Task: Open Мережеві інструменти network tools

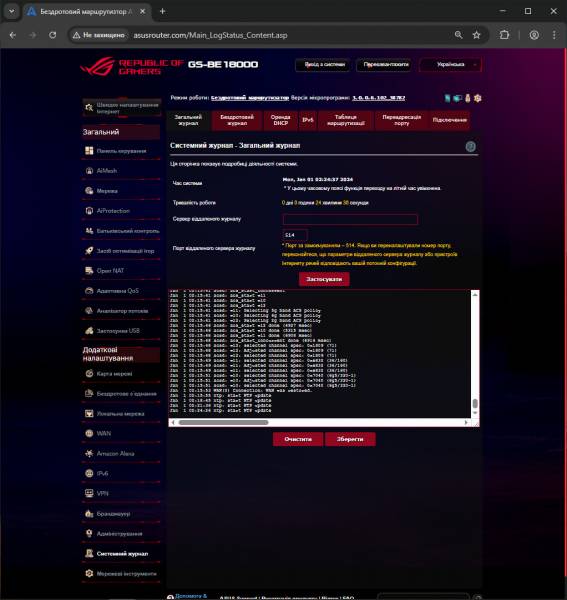Action: click(121, 573)
